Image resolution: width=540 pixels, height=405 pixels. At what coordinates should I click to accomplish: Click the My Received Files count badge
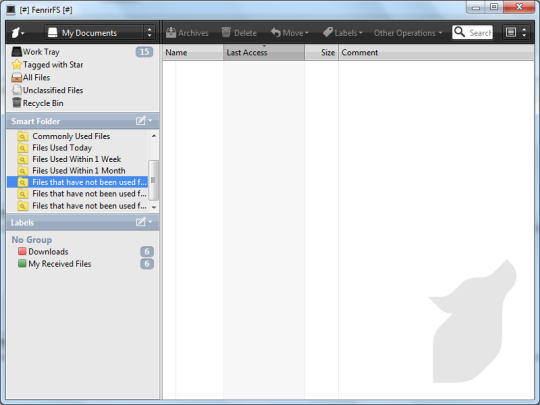(x=147, y=264)
